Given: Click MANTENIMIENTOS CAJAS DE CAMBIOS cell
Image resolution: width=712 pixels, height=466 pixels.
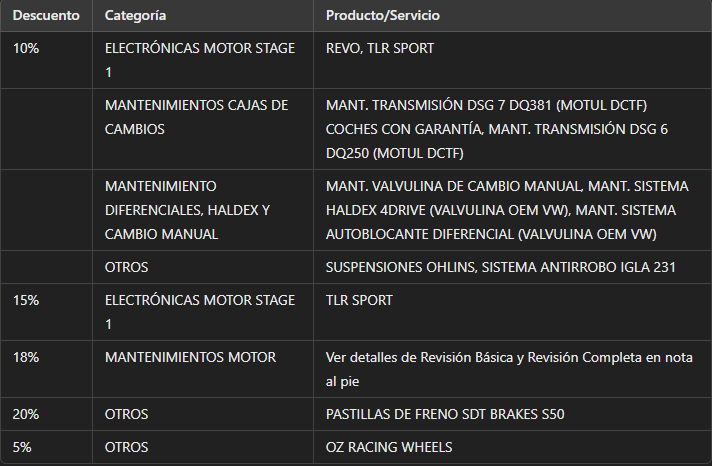Looking at the screenshot, I should pyautogui.click(x=203, y=129).
